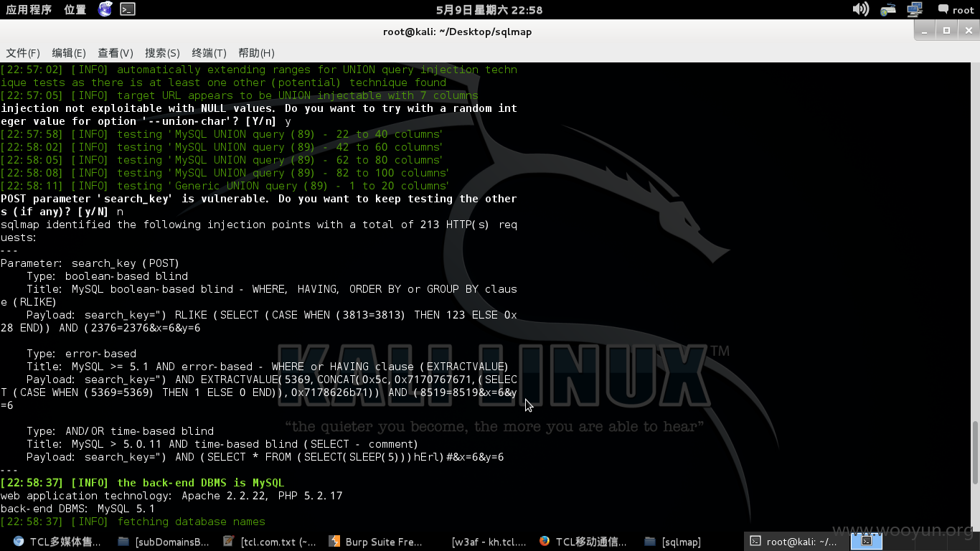Click 'Parameter: search_key (POST)' line
Screen dimensions: 980x551
point(90,263)
